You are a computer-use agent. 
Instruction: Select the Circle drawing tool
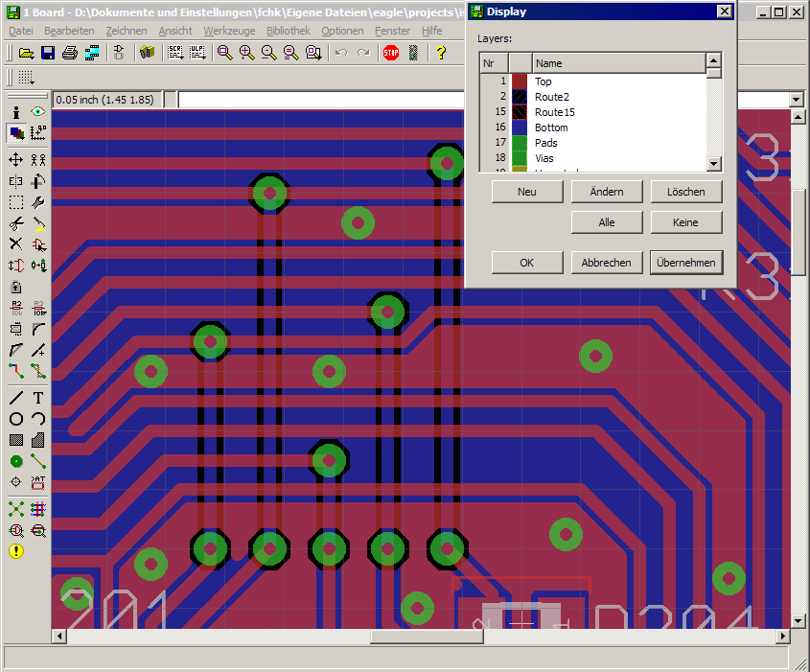coord(16,419)
